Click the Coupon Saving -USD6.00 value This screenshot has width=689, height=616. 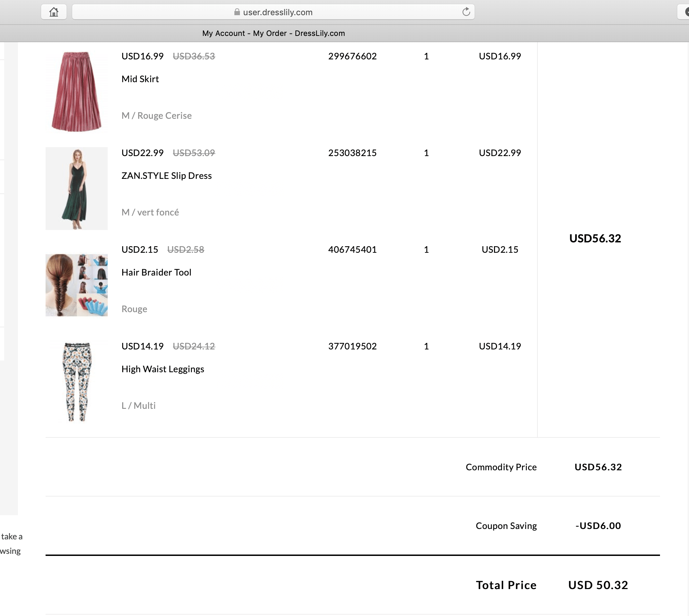(x=598, y=526)
